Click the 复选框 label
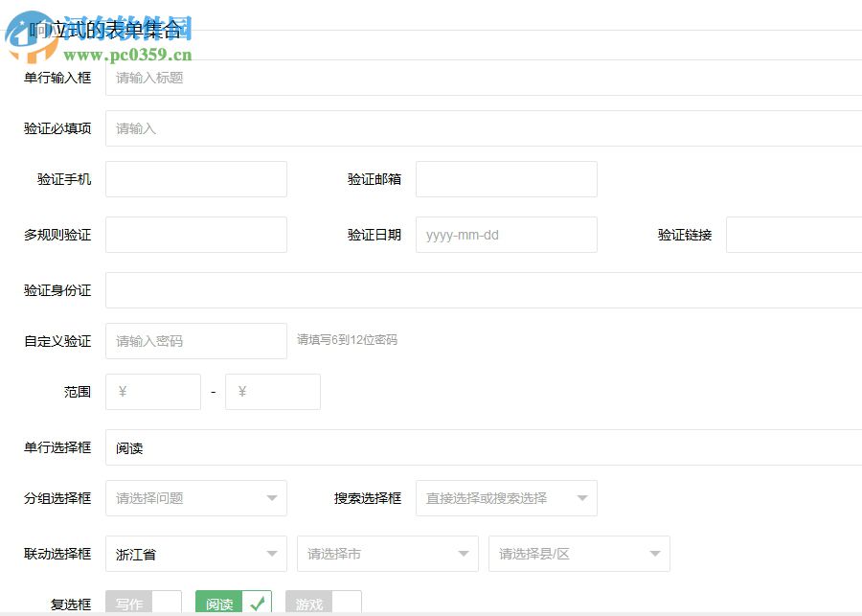 click(x=70, y=605)
